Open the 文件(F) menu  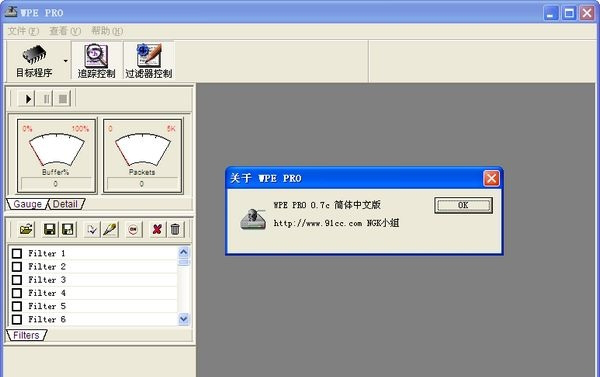click(x=23, y=31)
